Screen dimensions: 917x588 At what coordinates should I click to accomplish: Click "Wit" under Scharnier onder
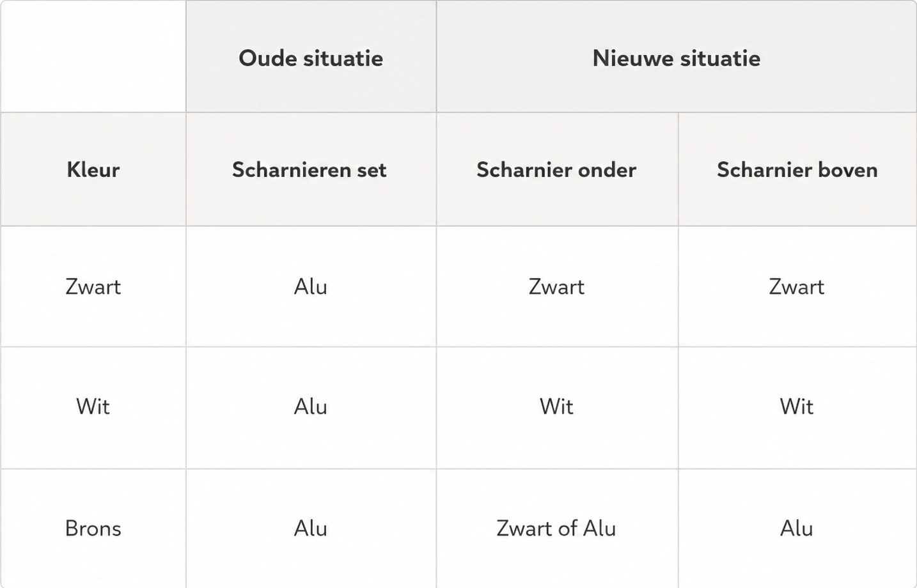557,406
